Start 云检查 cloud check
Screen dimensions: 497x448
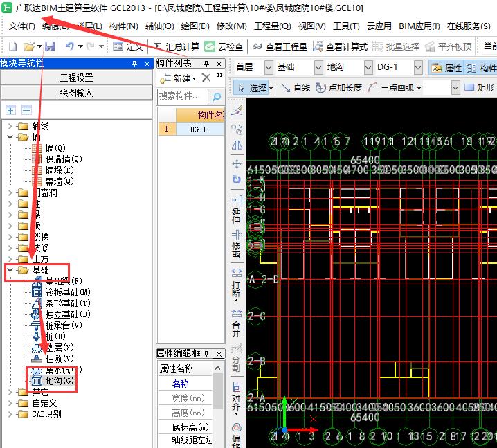[224, 46]
